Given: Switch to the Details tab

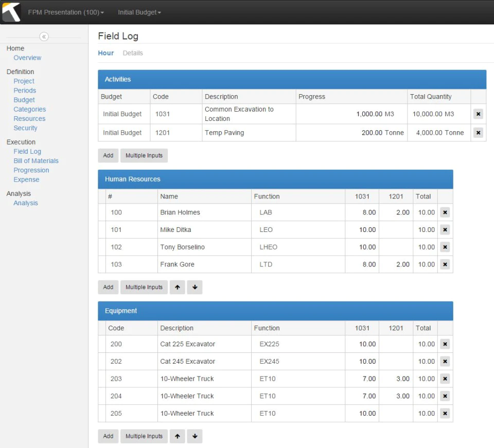Looking at the screenshot, I should pos(133,53).
